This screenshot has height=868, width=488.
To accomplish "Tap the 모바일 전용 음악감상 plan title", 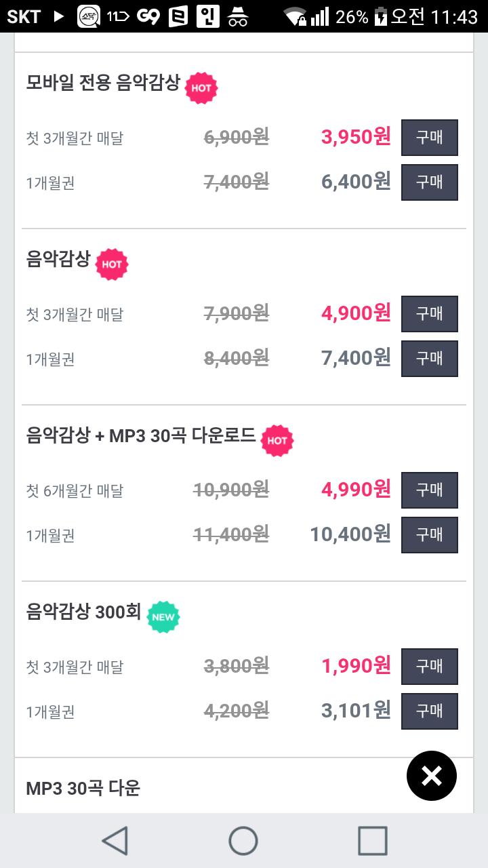I will 103,83.
